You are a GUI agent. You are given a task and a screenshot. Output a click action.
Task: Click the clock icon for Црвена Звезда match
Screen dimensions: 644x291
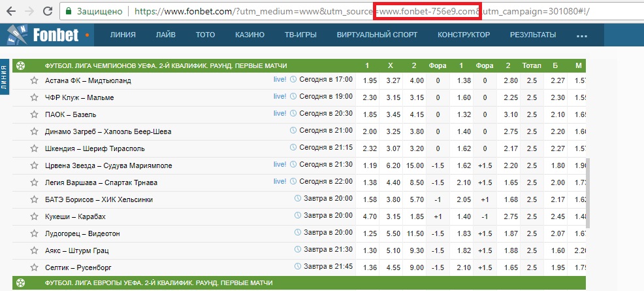(x=293, y=164)
